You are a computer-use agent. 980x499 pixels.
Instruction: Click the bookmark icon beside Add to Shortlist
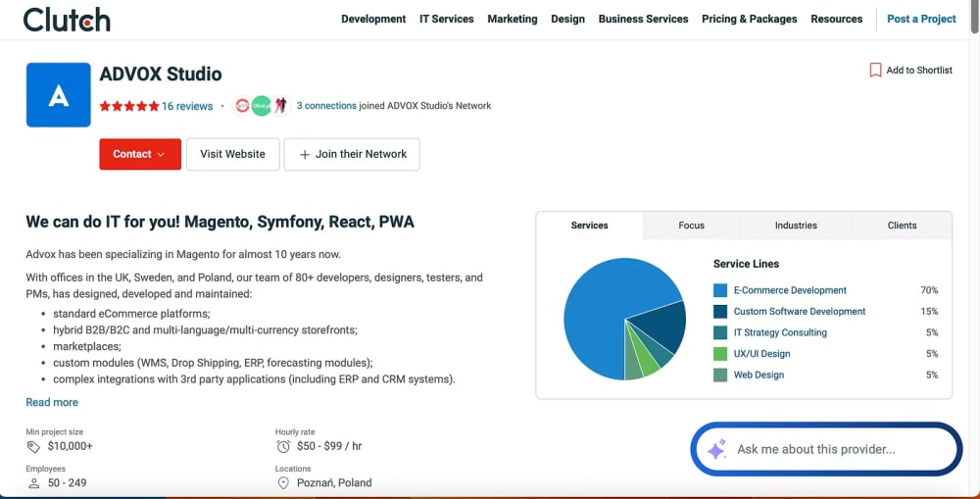click(875, 70)
